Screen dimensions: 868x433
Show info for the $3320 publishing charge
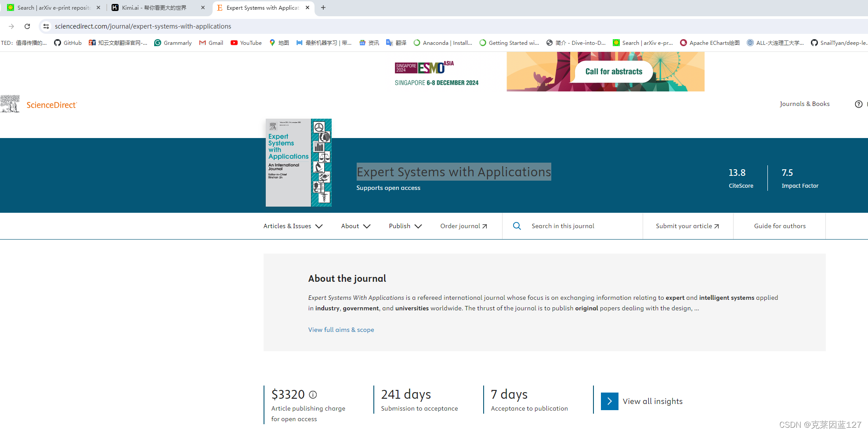(313, 395)
